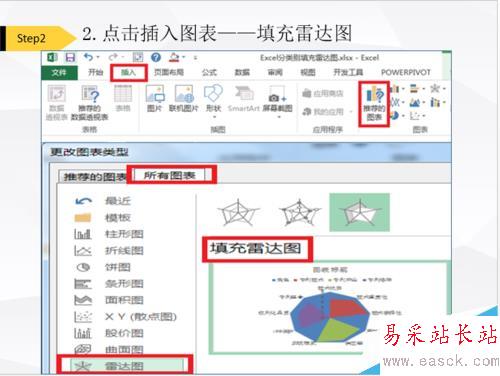
Task: Open the 文件 tab
Action: (x=59, y=73)
